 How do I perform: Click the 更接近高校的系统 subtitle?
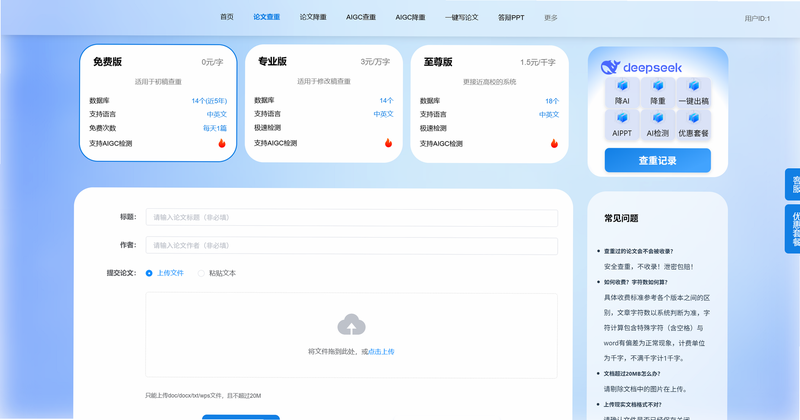tap(489, 82)
